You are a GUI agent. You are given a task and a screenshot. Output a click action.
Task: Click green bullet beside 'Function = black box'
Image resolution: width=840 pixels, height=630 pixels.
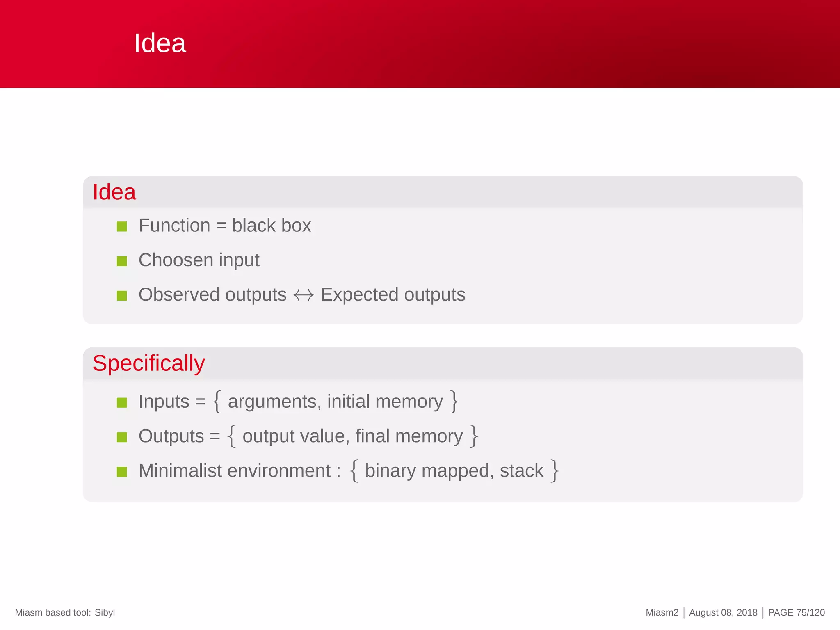[122, 226]
